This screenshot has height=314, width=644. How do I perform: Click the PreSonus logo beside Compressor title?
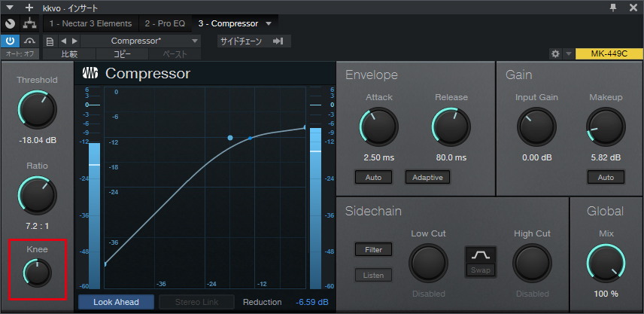(90, 73)
